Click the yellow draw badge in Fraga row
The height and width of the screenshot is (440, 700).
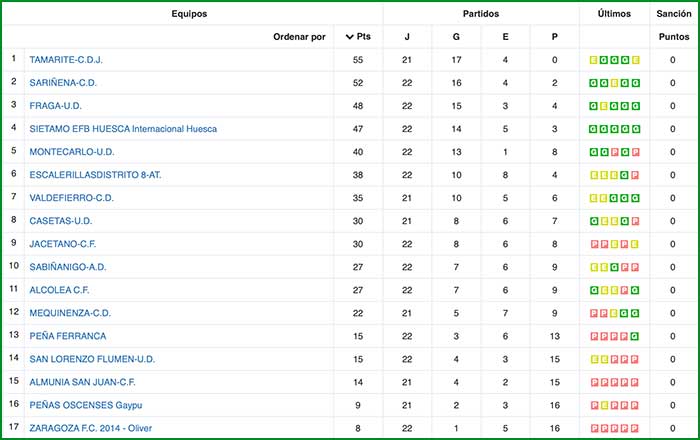click(604, 106)
